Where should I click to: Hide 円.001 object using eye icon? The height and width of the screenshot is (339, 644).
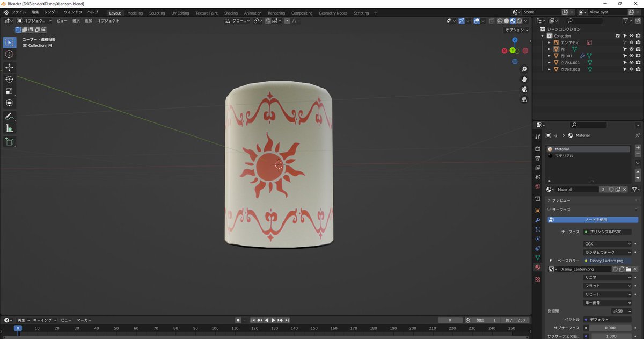(x=631, y=56)
